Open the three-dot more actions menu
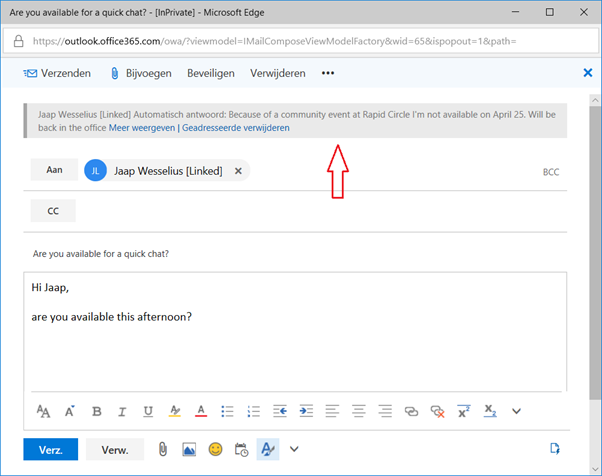 328,73
